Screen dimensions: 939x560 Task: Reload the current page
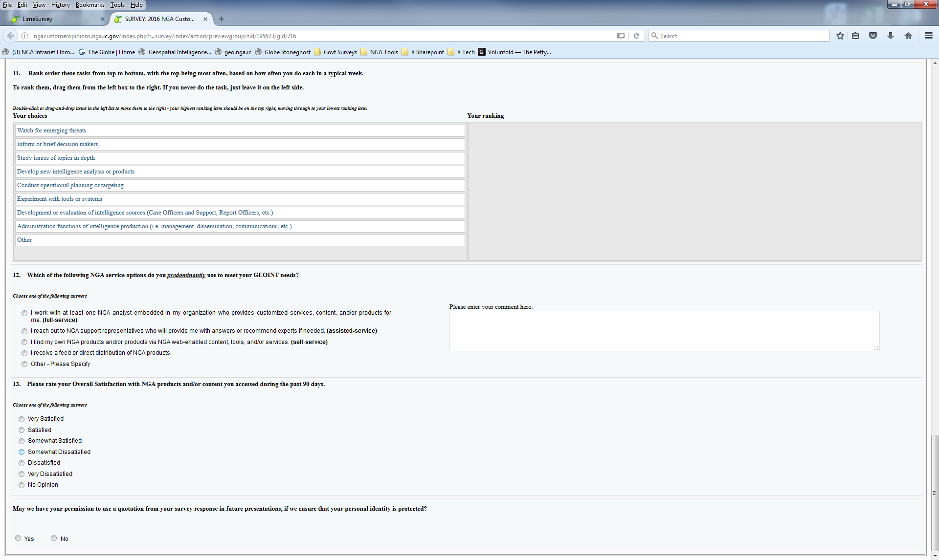coord(636,36)
